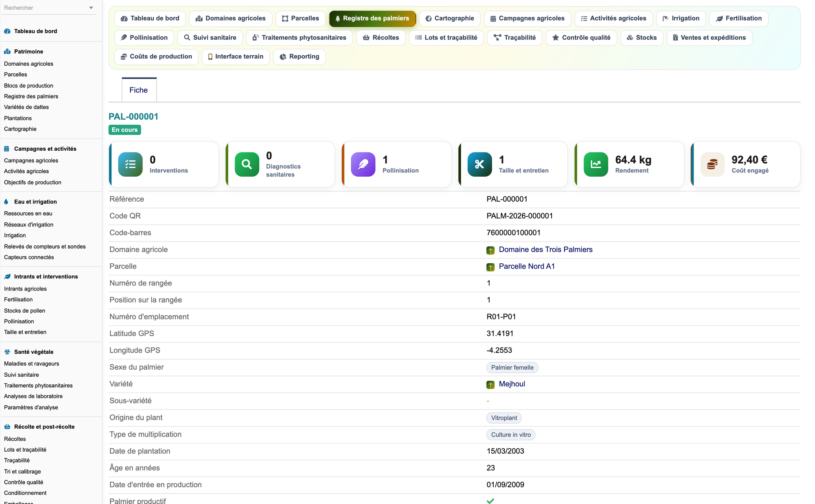Follow the Parcelle Nord A1 link
The height and width of the screenshot is (504, 815).
click(527, 266)
